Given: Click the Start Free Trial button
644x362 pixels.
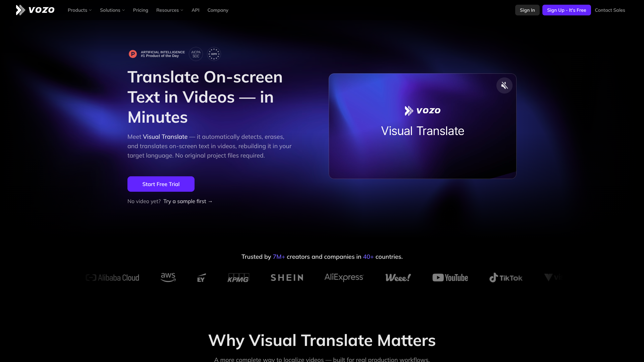Looking at the screenshot, I should pos(161,184).
